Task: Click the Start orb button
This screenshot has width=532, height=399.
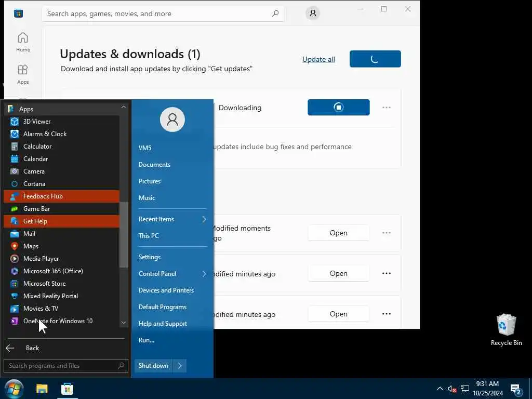Action: coord(14,389)
